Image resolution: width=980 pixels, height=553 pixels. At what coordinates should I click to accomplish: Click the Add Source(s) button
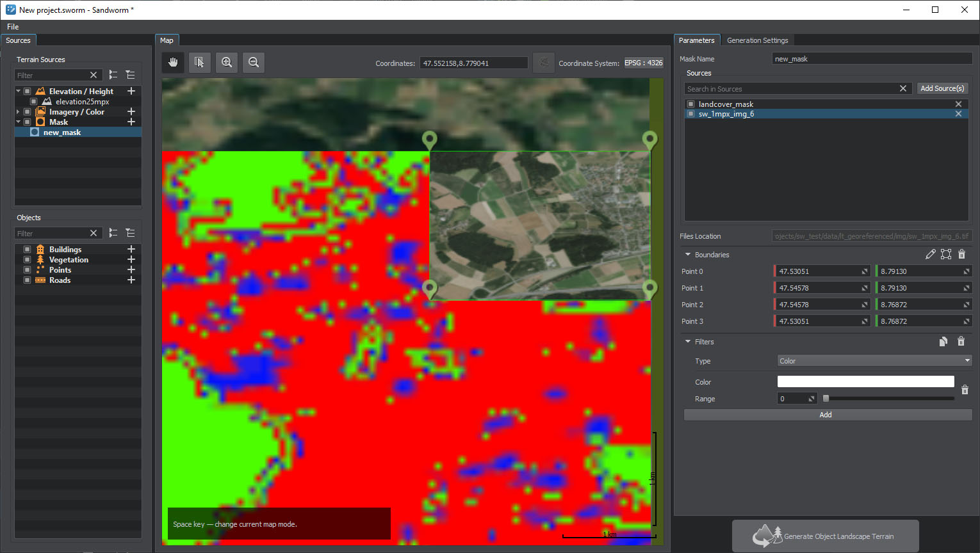942,88
